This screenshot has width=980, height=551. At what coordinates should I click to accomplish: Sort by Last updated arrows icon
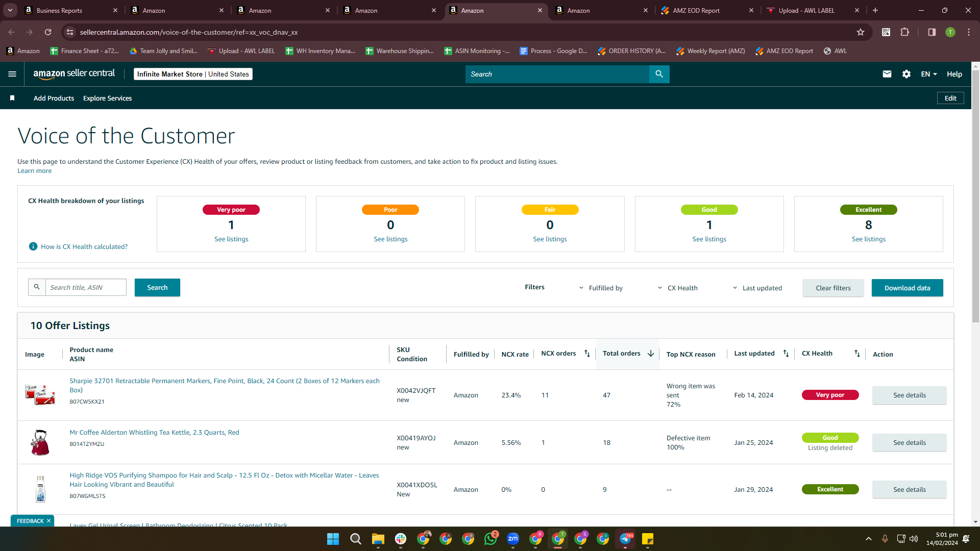click(786, 354)
